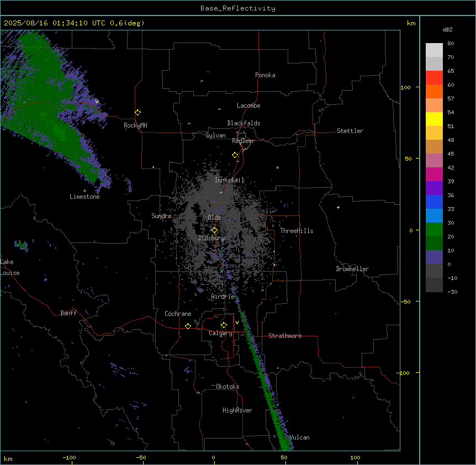Click the asterisk marker east of Innisfail
This screenshot has width=476, height=465.
click(277, 167)
